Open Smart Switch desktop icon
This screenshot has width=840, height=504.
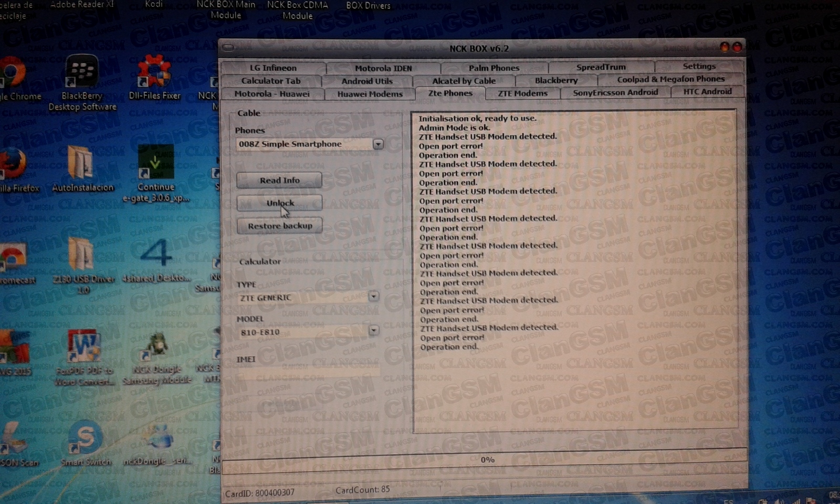[86, 443]
